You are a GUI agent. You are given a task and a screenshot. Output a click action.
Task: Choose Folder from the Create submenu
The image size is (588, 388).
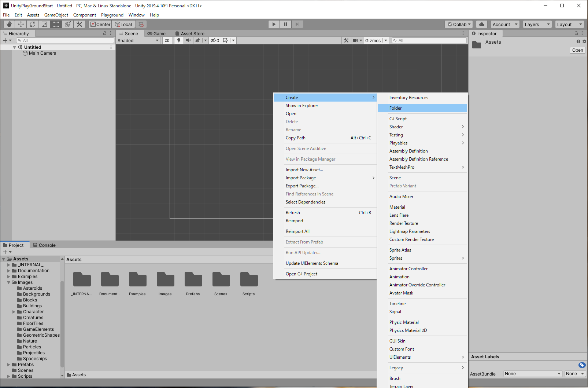pyautogui.click(x=422, y=108)
